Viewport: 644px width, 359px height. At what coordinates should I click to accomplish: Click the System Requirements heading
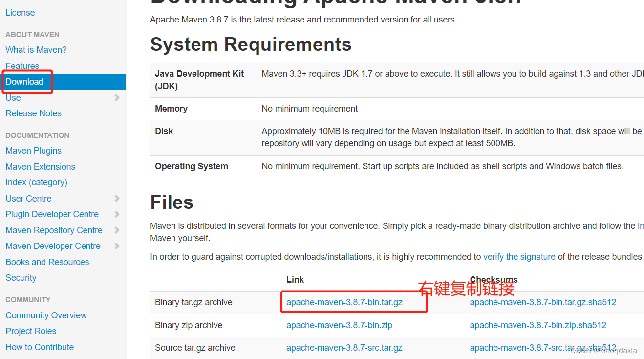pos(251,45)
